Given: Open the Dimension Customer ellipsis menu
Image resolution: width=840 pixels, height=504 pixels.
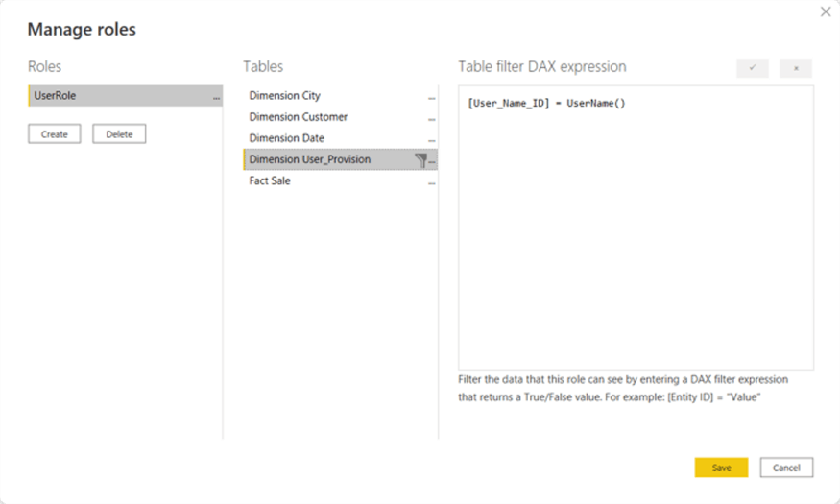Looking at the screenshot, I should pyautogui.click(x=432, y=118).
